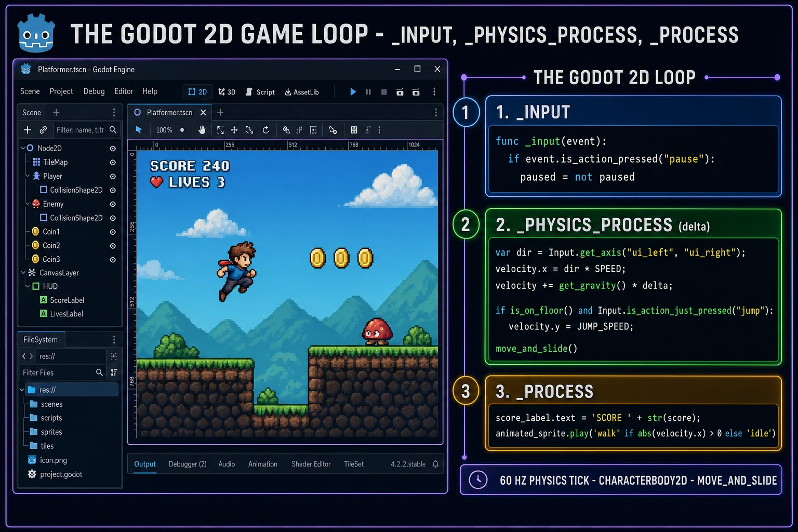Collapse the Enemy node children

28,204
